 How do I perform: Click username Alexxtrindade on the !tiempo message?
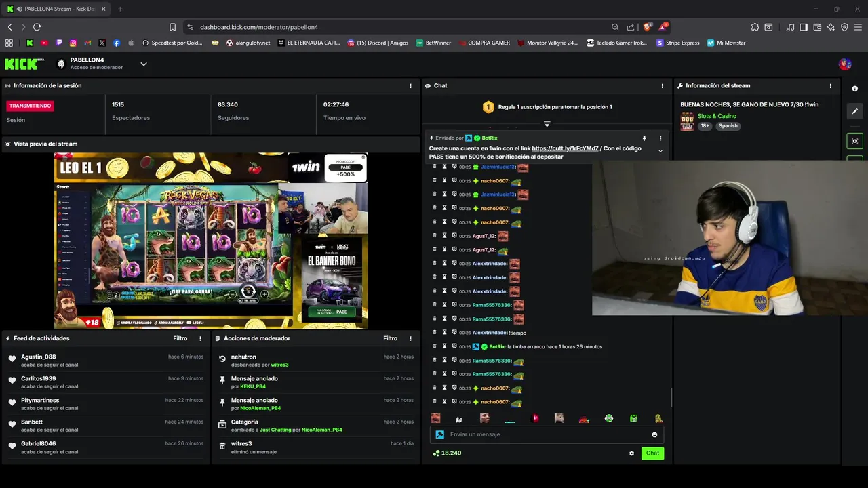coord(490,333)
